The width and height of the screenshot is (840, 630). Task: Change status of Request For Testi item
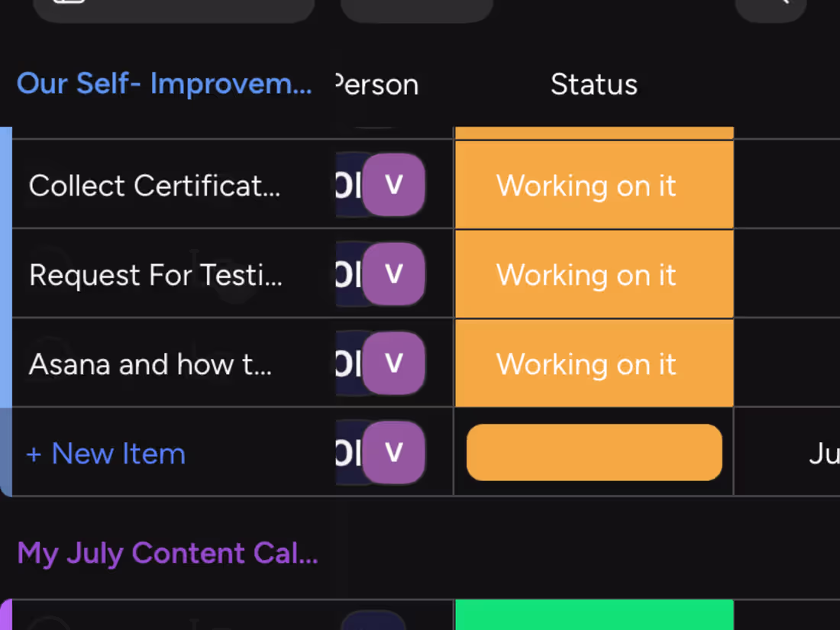pos(594,274)
